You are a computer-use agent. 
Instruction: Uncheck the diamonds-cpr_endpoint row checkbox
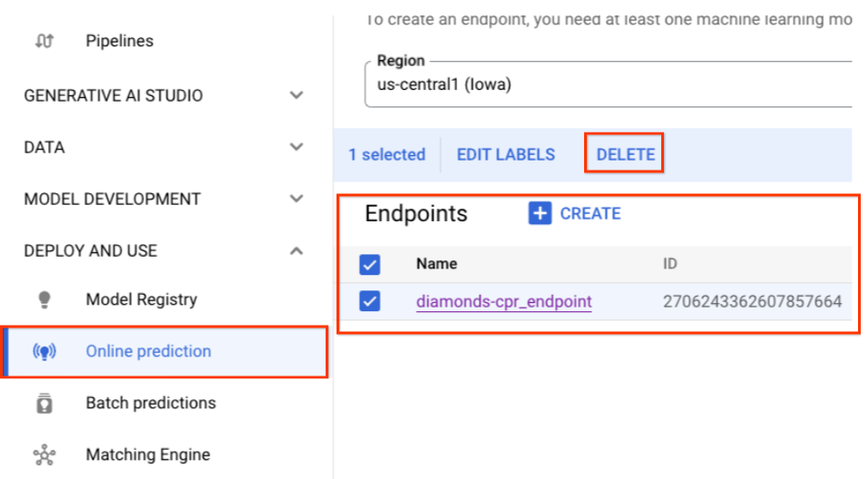pyautogui.click(x=370, y=301)
